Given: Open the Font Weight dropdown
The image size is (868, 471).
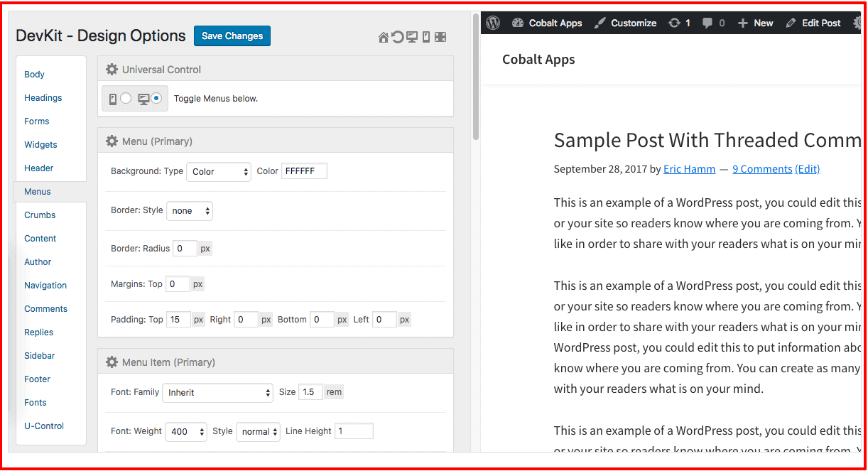Looking at the screenshot, I should point(186,431).
